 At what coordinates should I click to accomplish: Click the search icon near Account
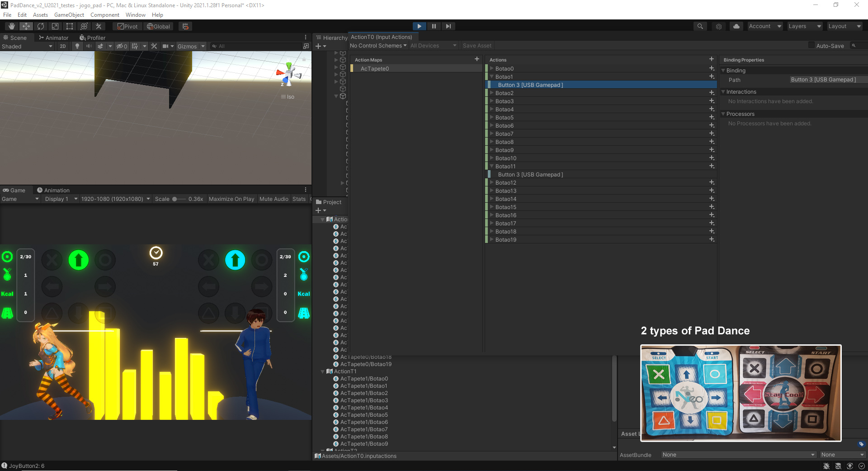click(700, 26)
